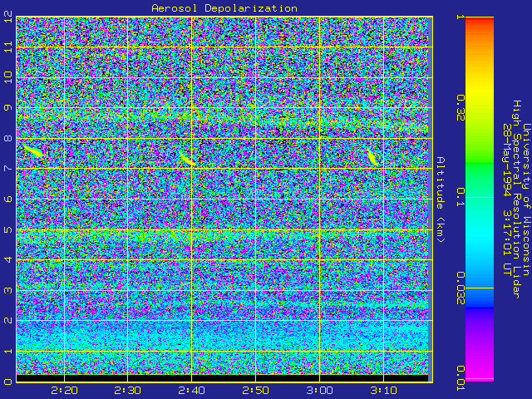532x399 pixels.
Task: Click the colorbar label 0.01
Action: 460,378
